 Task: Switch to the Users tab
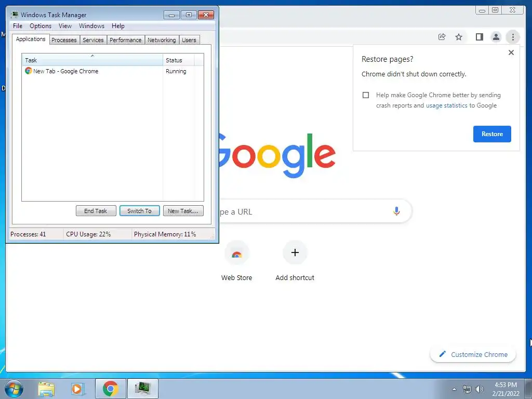pyautogui.click(x=189, y=40)
